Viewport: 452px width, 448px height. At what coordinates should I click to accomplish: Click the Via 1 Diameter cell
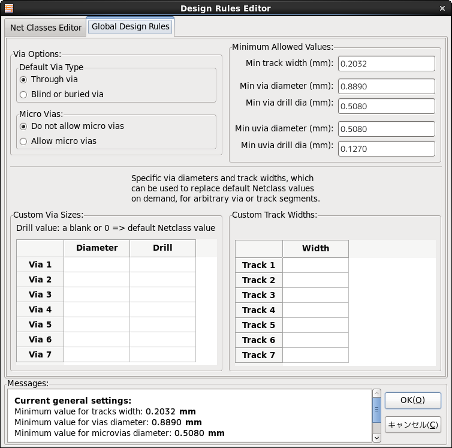coord(97,265)
